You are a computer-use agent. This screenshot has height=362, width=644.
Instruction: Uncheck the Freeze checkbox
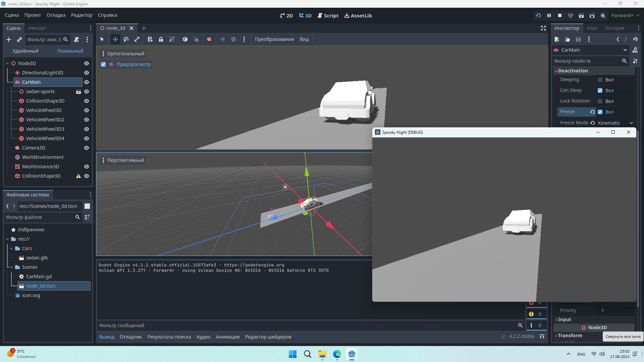coord(600,112)
